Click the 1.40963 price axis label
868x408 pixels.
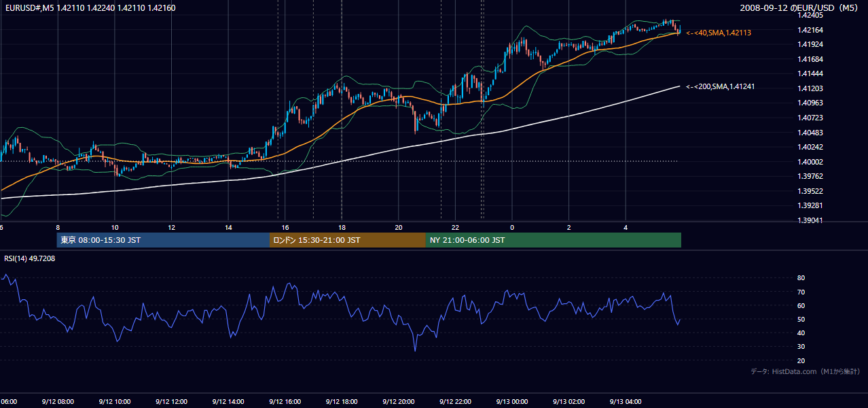click(x=810, y=103)
